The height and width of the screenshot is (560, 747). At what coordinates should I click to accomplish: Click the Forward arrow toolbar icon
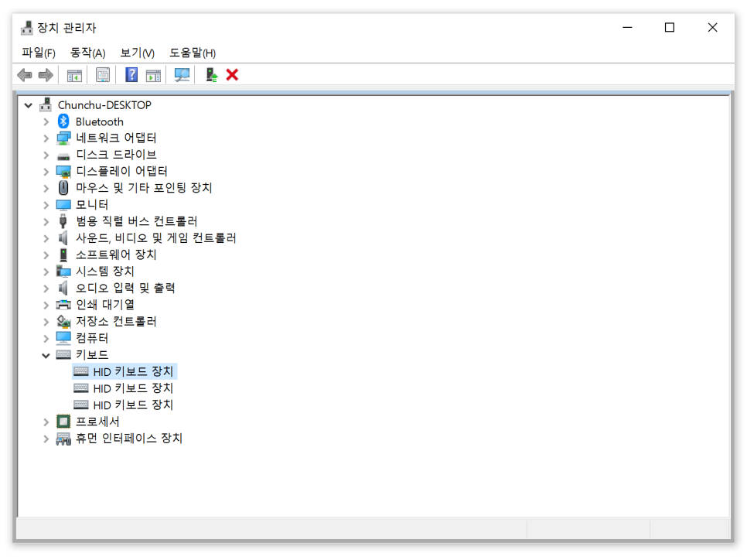[46, 75]
